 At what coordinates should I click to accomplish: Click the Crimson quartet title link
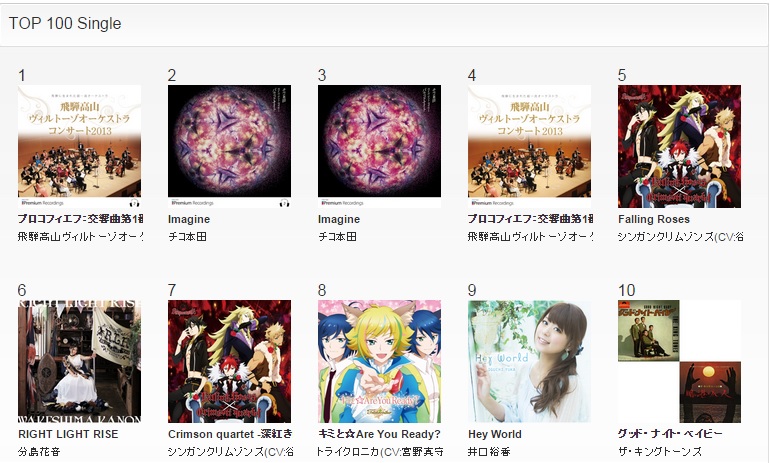(x=230, y=435)
